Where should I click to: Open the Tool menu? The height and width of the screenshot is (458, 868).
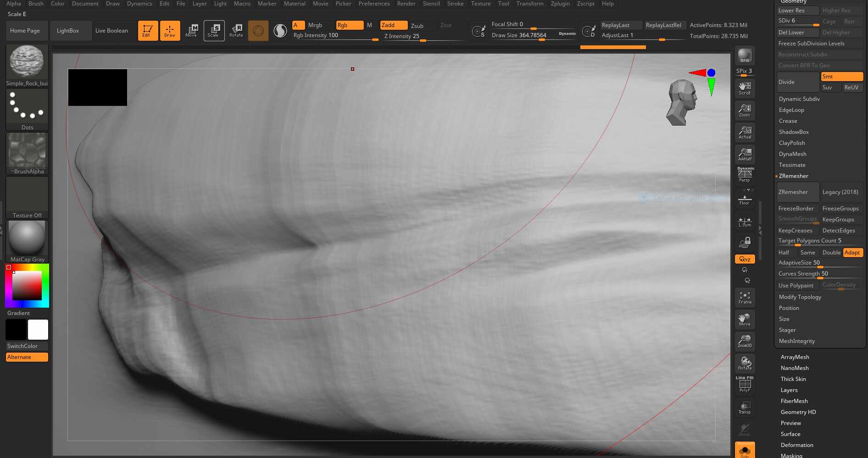pyautogui.click(x=503, y=4)
